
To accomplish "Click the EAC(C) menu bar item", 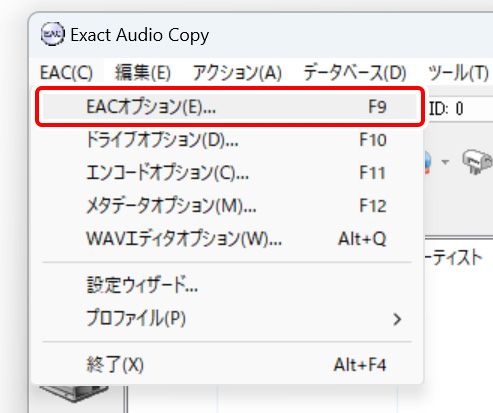I will point(66,72).
